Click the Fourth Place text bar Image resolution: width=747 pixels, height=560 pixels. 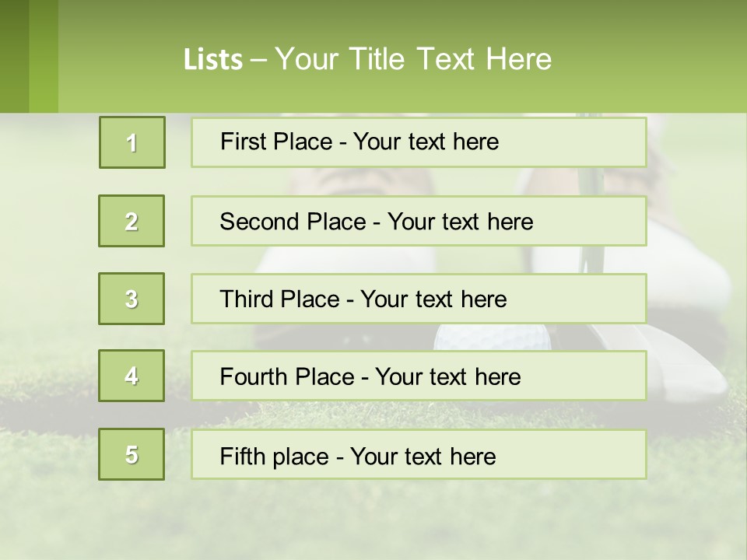pyautogui.click(x=419, y=376)
